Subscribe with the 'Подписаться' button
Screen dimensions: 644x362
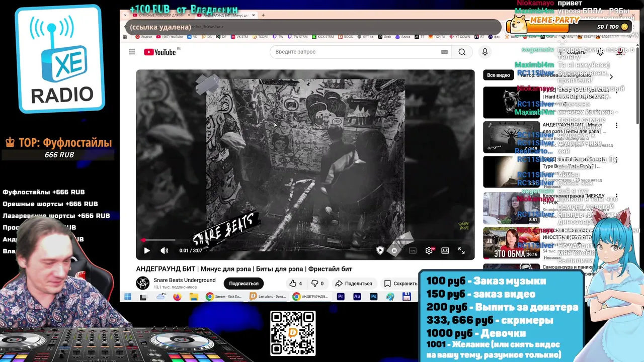[x=244, y=284]
